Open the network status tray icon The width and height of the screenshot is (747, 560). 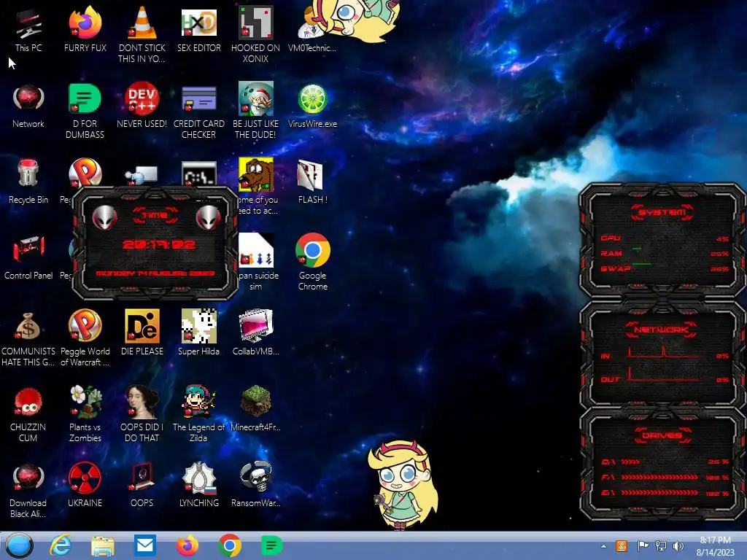(661, 545)
